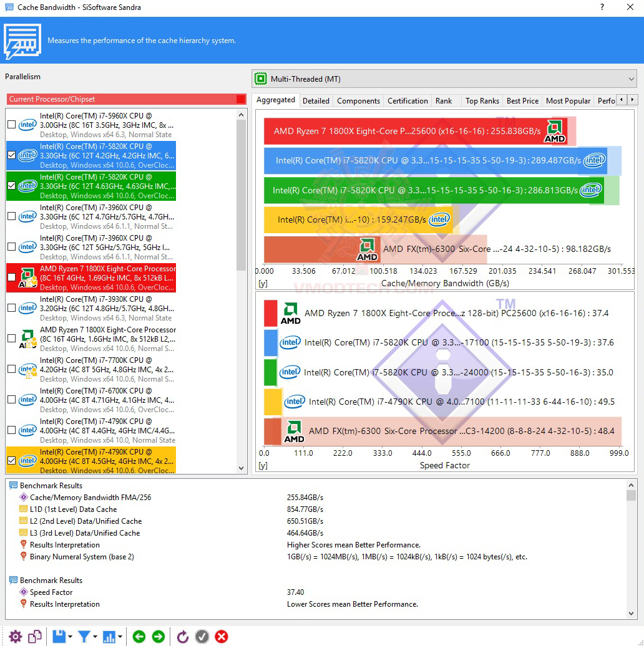Open the Certification tab
This screenshot has width=644, height=646.
point(407,101)
